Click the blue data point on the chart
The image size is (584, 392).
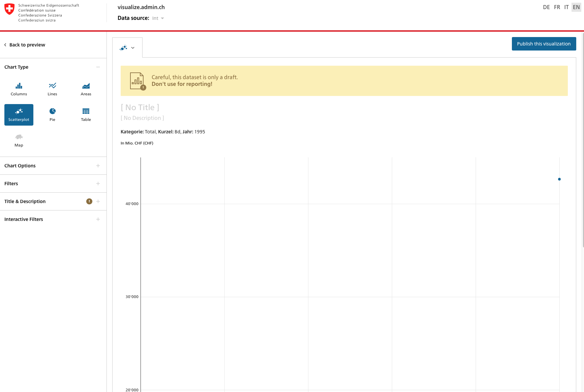pyautogui.click(x=559, y=179)
